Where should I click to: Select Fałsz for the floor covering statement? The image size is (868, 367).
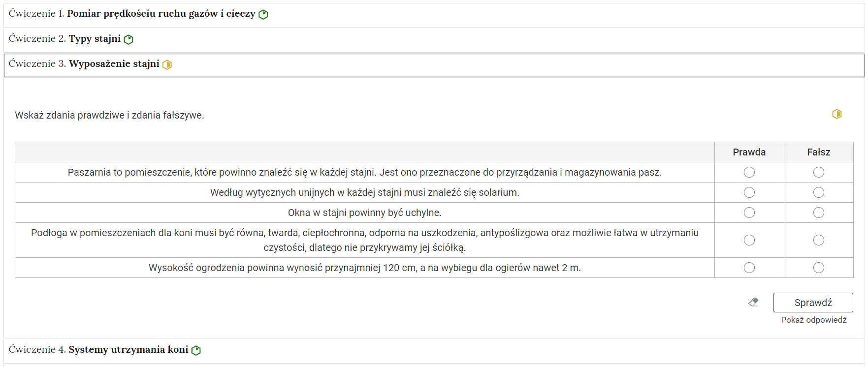[818, 240]
